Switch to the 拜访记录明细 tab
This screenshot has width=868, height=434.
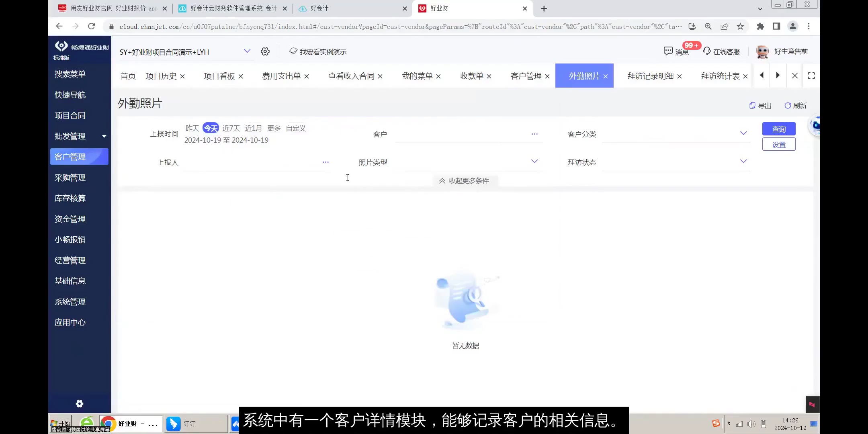coord(650,76)
